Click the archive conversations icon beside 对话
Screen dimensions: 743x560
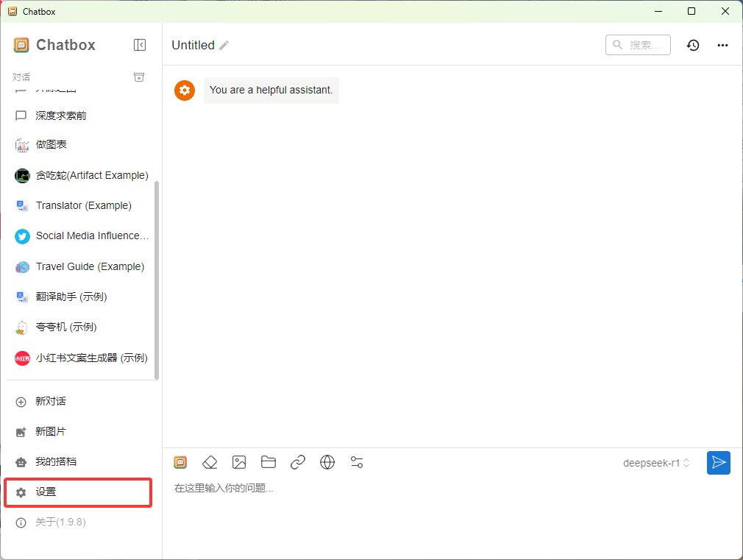coord(139,77)
